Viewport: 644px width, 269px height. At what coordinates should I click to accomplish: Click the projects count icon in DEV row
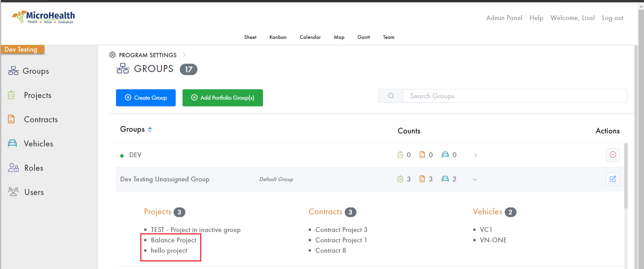point(400,155)
